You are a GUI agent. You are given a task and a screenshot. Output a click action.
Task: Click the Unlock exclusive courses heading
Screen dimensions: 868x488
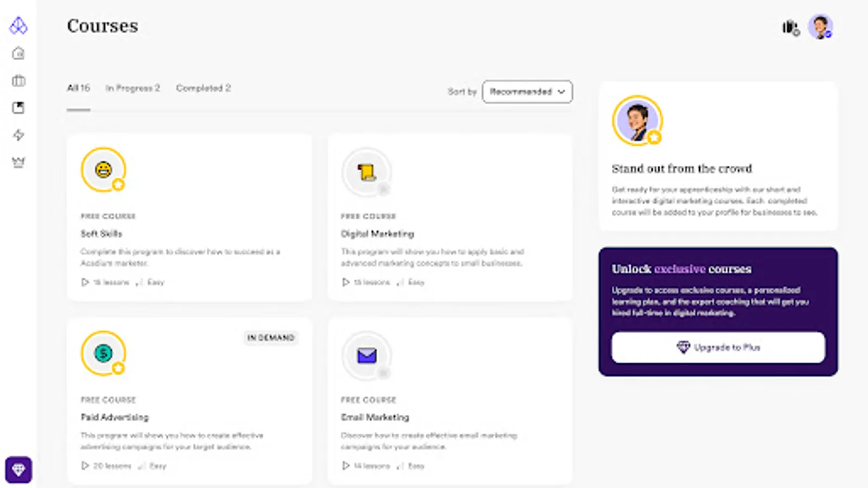coord(682,269)
